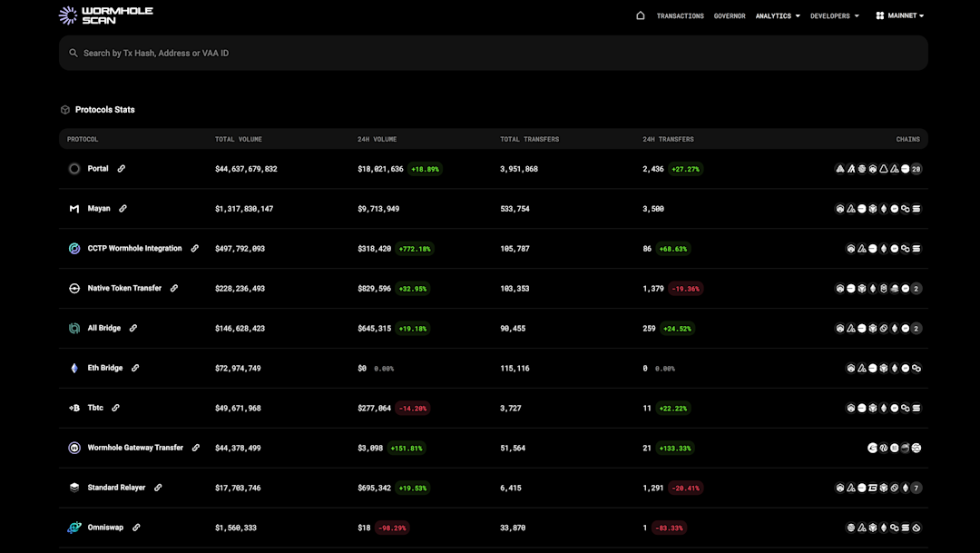
Task: Click the Eth Bridge ethereum logo
Action: click(x=74, y=368)
